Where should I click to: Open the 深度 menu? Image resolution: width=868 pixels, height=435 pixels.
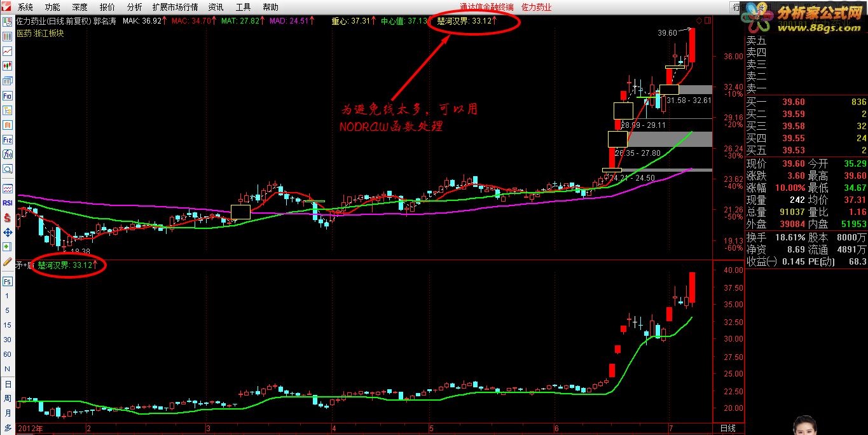click(x=80, y=8)
